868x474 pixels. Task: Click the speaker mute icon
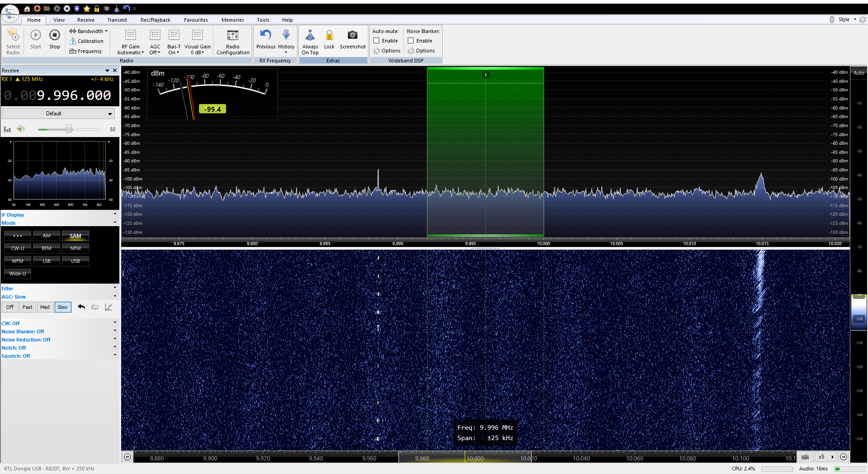(x=21, y=129)
